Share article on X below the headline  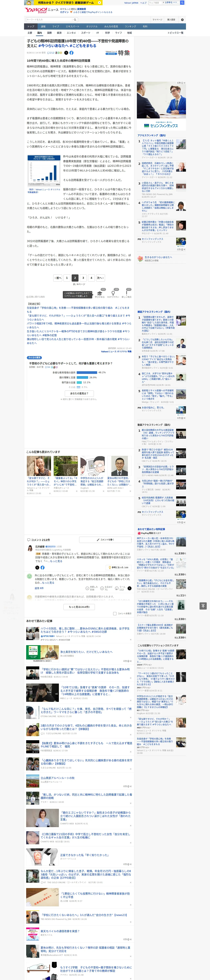[x=66, y=53]
